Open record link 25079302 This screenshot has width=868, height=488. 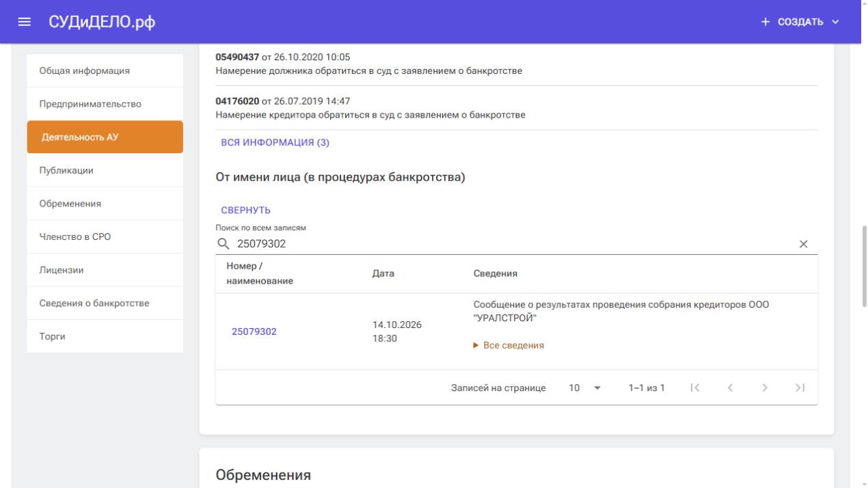[x=254, y=332]
